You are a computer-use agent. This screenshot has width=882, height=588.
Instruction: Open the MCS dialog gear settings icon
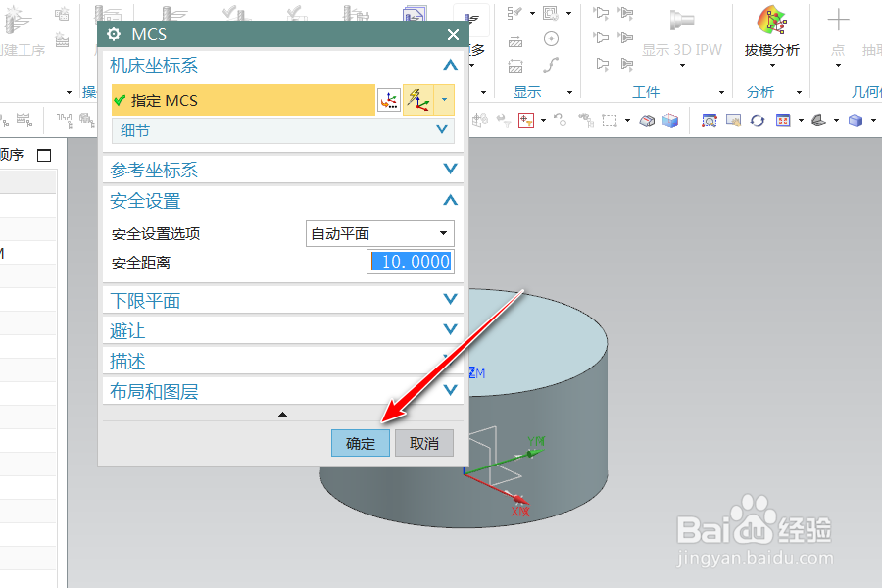(x=114, y=34)
